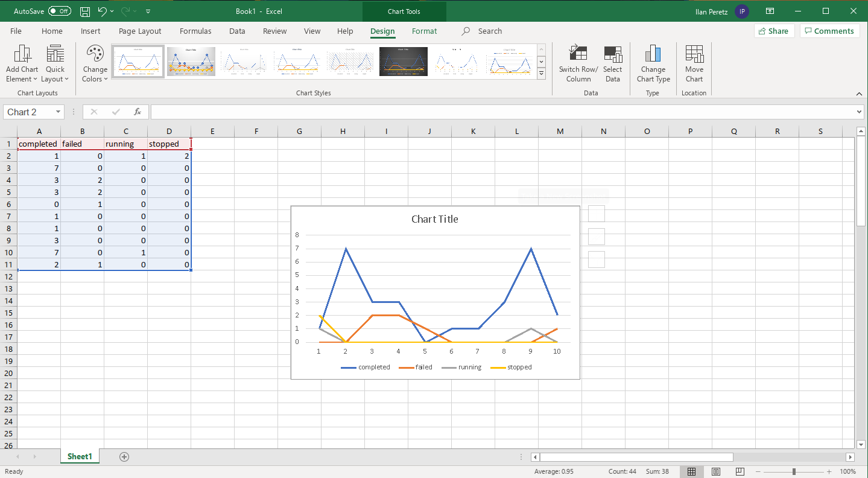Open the Change Colors gallery
Image resolution: width=868 pixels, height=478 pixels.
pos(95,63)
